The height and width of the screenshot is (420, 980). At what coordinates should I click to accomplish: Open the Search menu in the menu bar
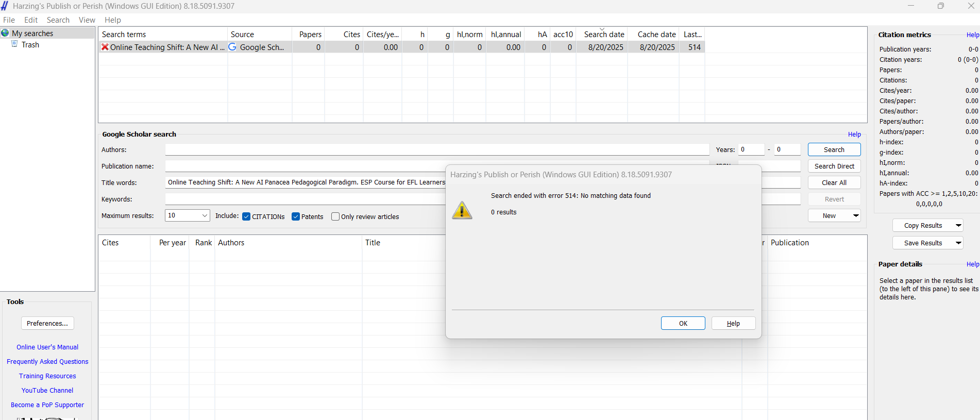58,20
